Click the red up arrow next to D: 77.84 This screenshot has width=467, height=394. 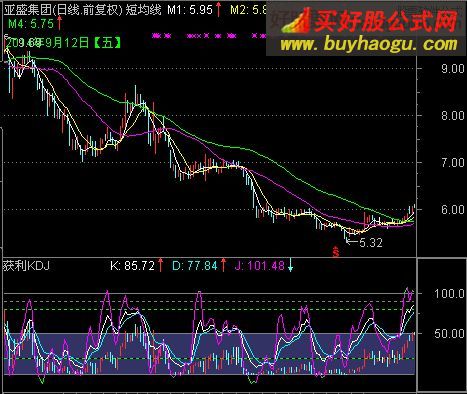tap(223, 265)
